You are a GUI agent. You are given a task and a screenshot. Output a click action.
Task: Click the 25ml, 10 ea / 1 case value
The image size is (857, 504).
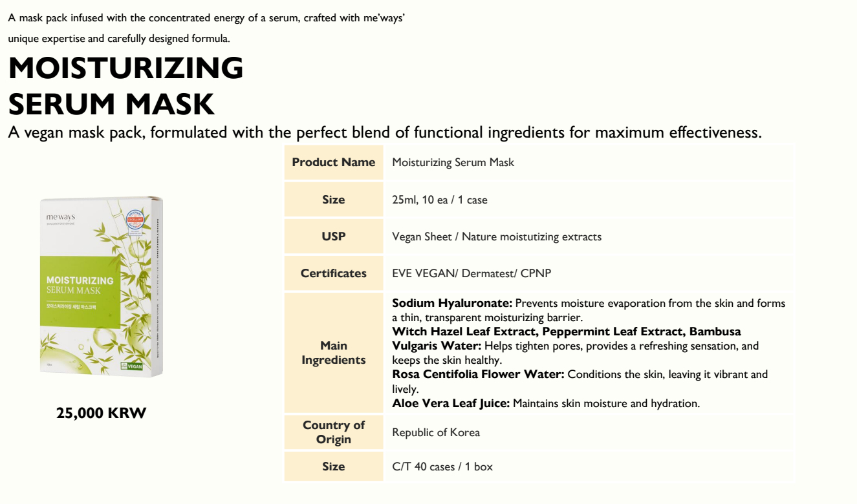point(440,200)
